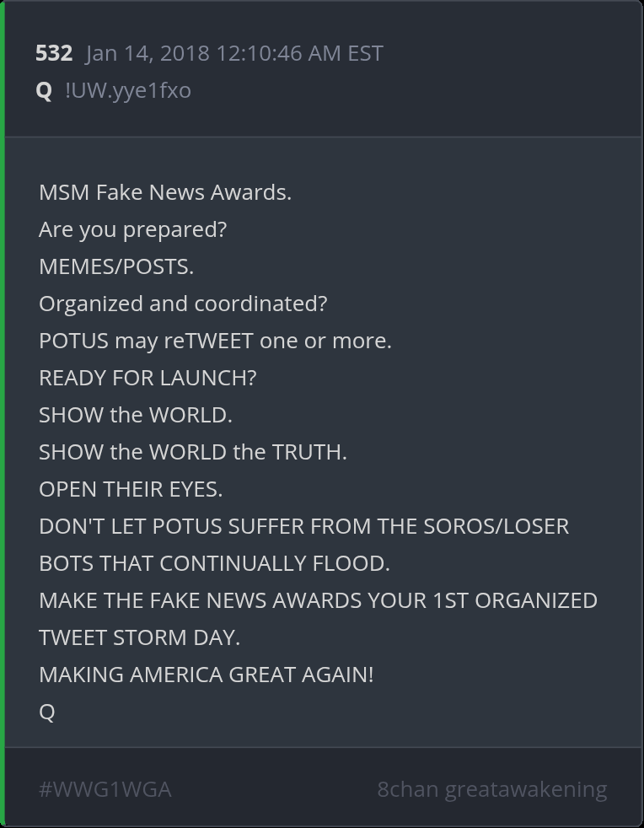Click 'BOTS THAT CONTINUALLY FLOOD.' text
Screen dimensions: 644x828
pos(214,563)
